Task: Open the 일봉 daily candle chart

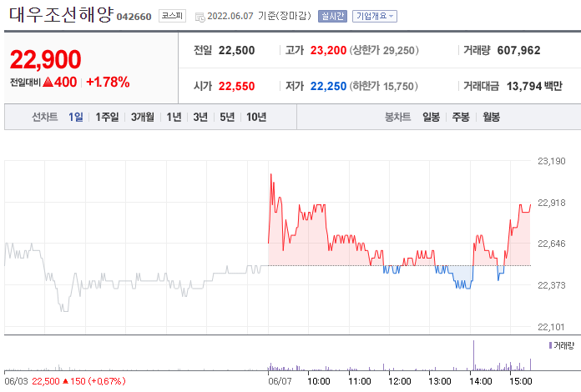Action: click(x=432, y=117)
